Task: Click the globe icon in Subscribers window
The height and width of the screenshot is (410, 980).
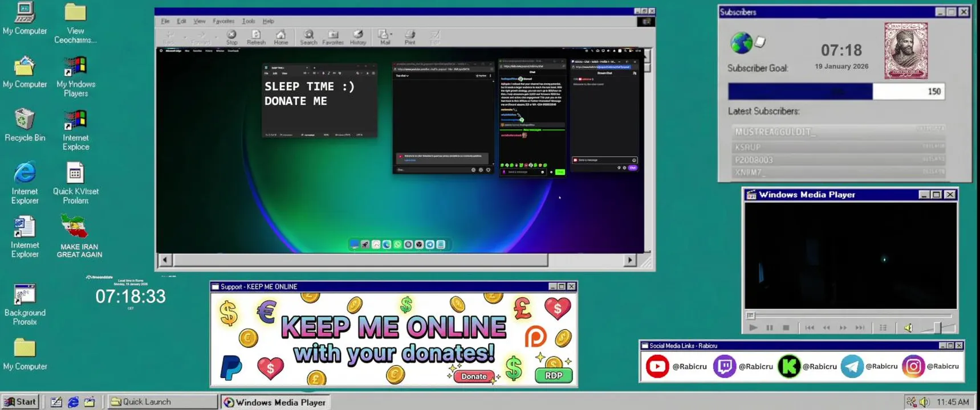Action: pyautogui.click(x=741, y=43)
